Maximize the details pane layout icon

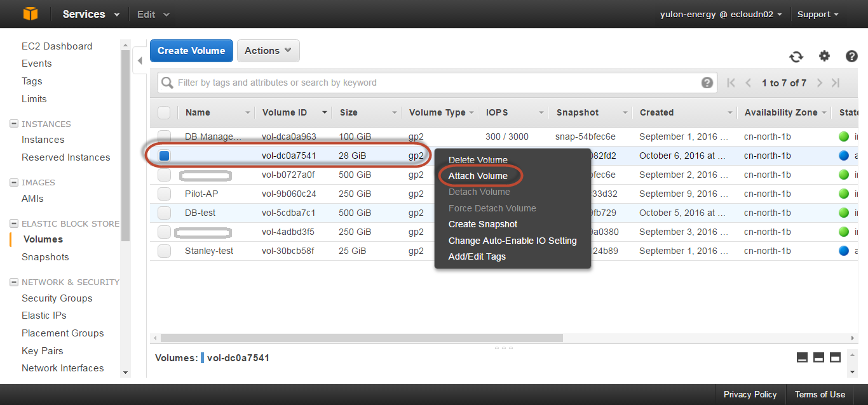tap(835, 357)
